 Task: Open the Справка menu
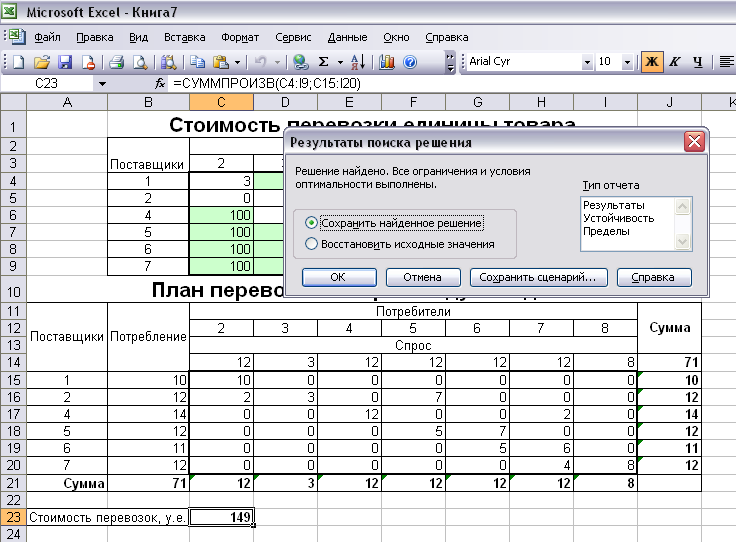[x=447, y=37]
